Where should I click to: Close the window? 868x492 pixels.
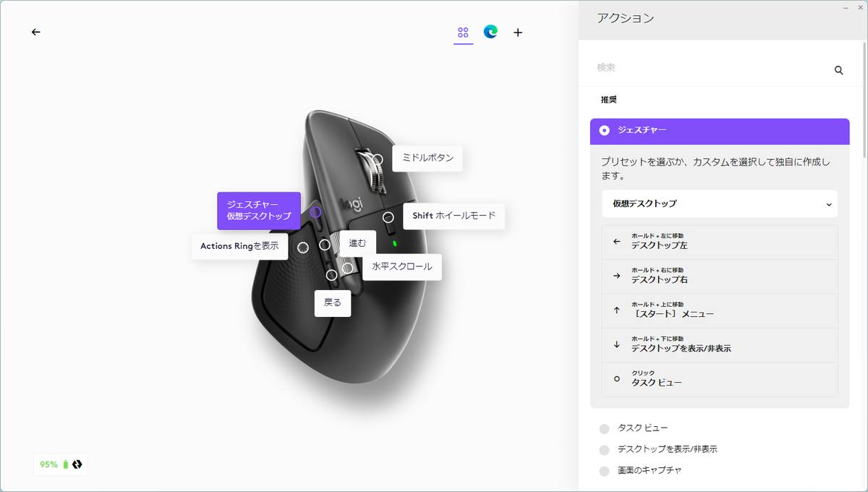859,7
